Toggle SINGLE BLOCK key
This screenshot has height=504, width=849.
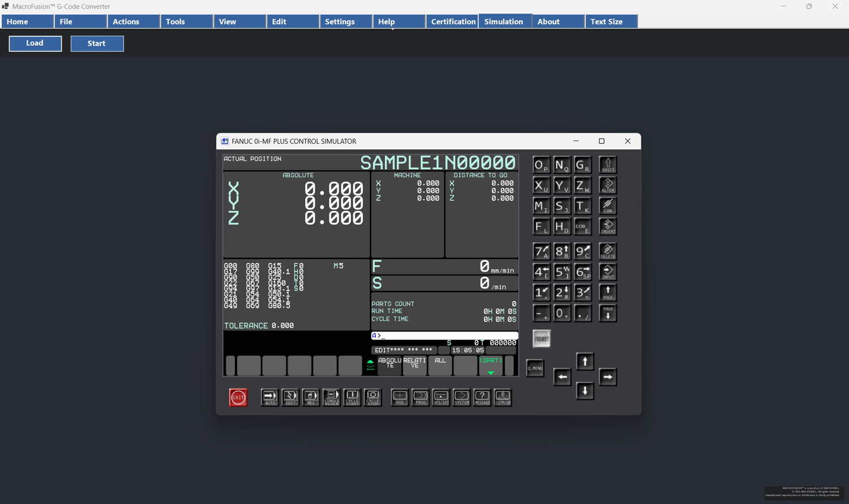[x=332, y=397]
